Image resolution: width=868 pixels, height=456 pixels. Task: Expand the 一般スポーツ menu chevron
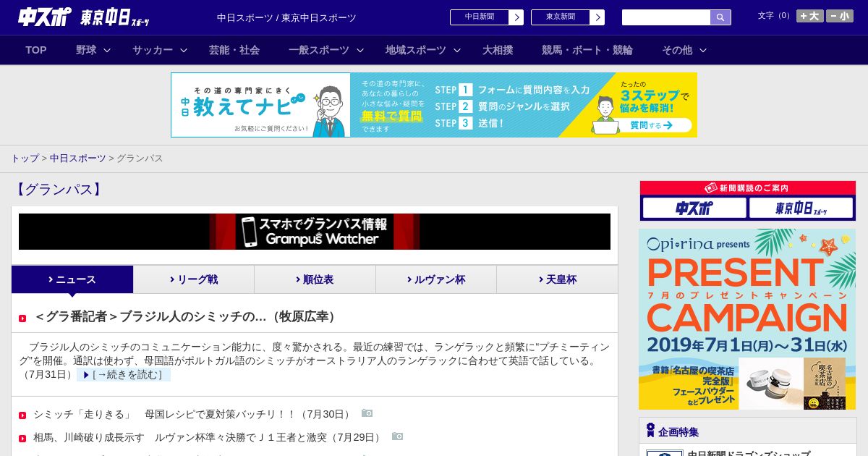360,51
